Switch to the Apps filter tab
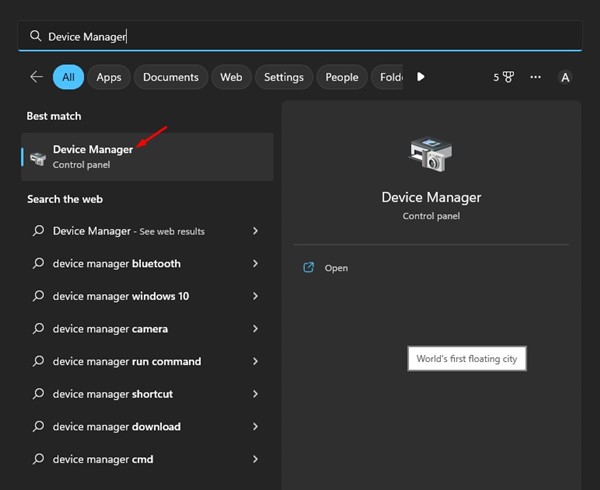The height and width of the screenshot is (490, 600). 109,77
